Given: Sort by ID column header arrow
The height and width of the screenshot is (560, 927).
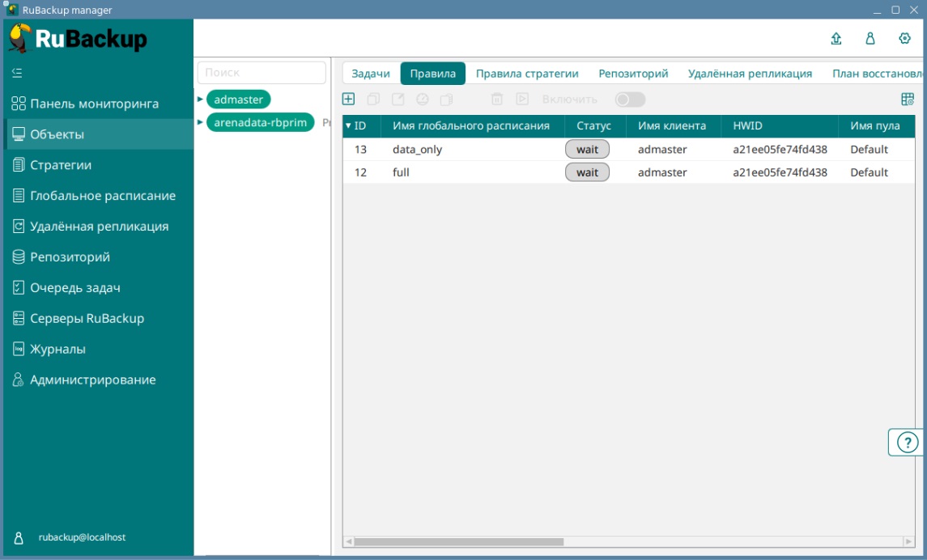Looking at the screenshot, I should [348, 126].
